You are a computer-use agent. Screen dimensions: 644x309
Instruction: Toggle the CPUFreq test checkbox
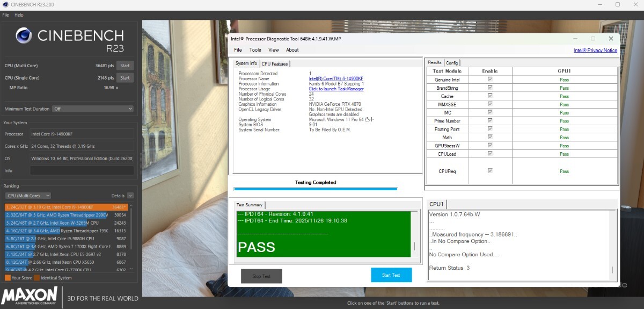(489, 171)
